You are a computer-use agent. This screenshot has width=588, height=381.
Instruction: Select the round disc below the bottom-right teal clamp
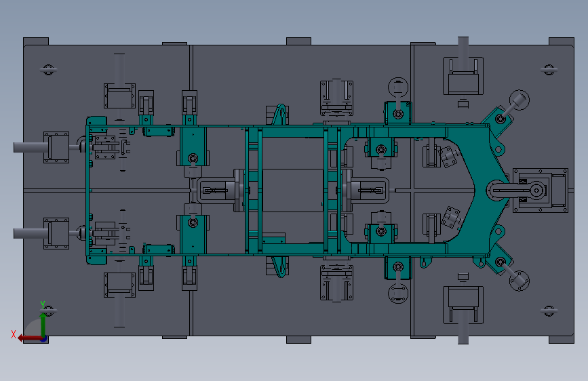pyautogui.click(x=398, y=294)
